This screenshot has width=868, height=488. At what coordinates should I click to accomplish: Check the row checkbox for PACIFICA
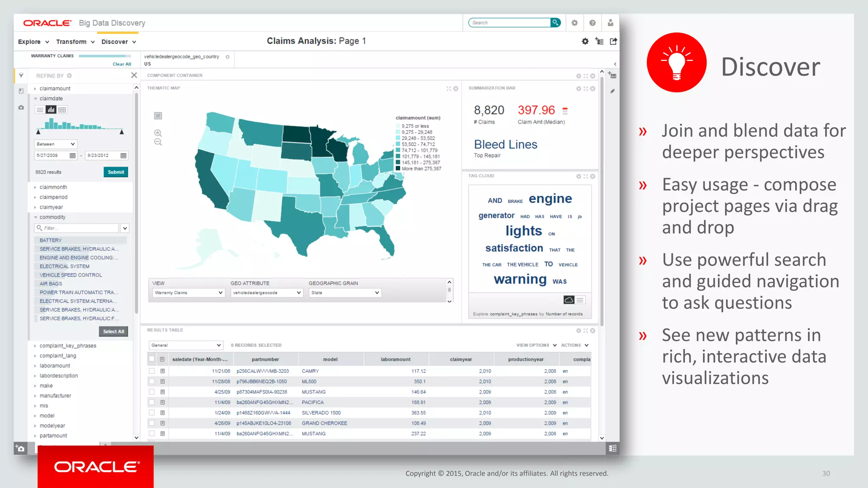click(152, 402)
